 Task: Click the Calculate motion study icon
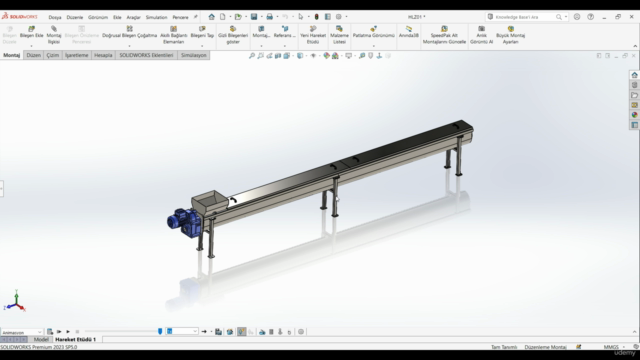click(x=50, y=332)
